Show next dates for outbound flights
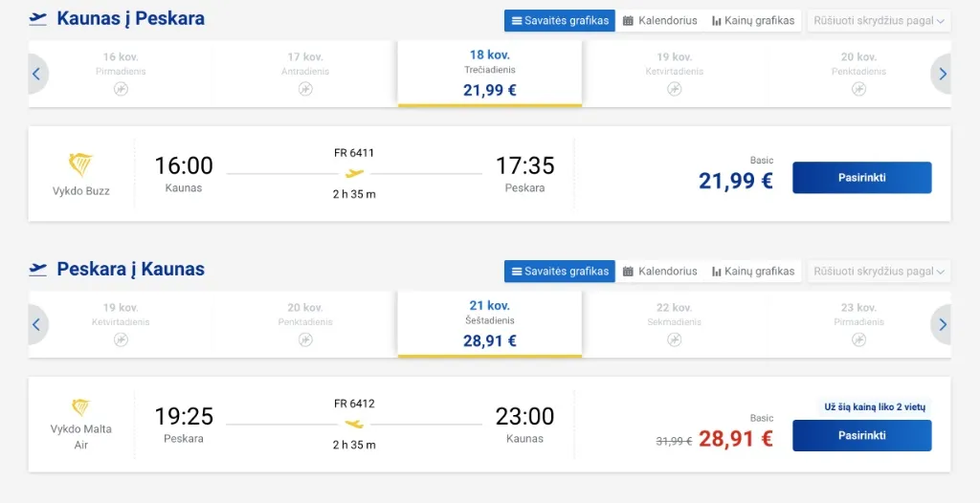This screenshot has height=503, width=980. click(943, 74)
